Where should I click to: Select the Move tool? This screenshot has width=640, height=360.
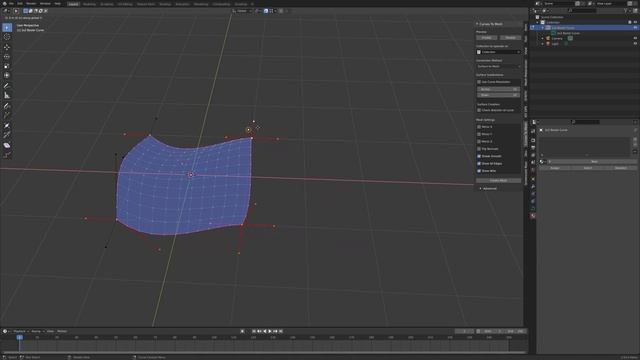click(x=7, y=47)
